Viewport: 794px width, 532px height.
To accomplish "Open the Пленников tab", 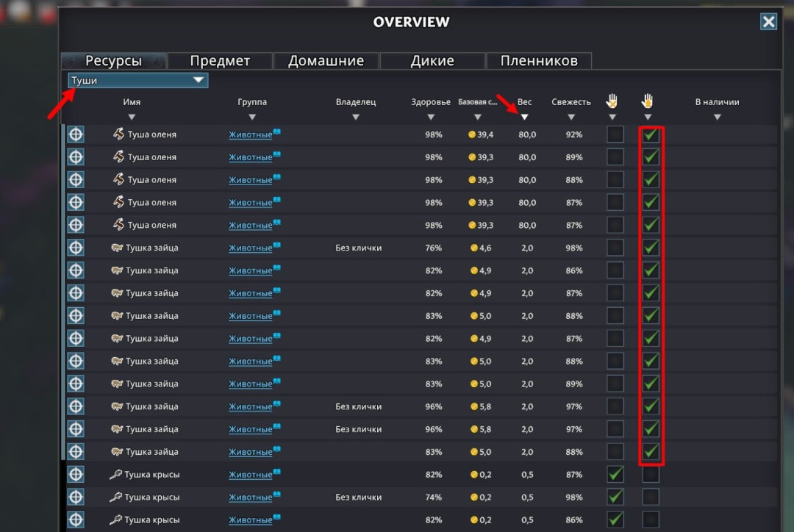I will [x=539, y=61].
